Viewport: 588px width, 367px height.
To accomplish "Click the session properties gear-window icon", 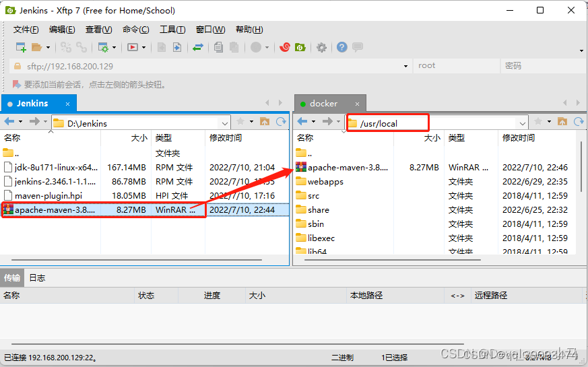I will pos(103,47).
